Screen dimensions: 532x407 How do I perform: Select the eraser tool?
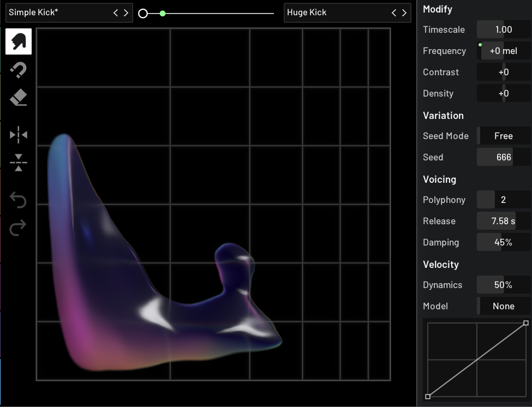tap(19, 97)
